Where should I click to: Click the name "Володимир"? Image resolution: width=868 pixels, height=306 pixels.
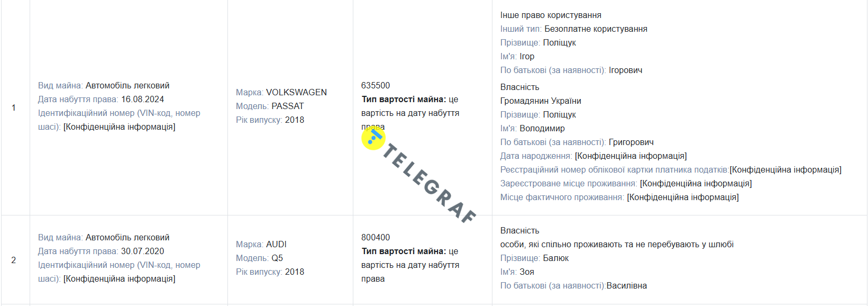tap(542, 128)
